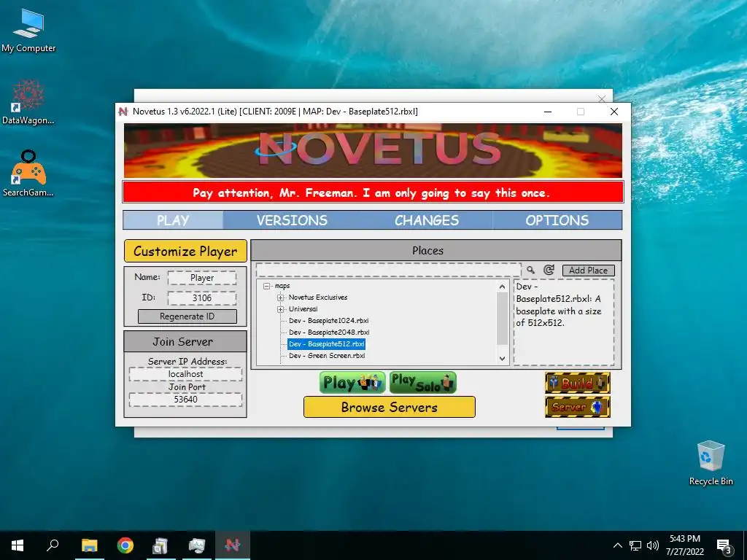Open the DataWagon desktop shortcut
Viewport: 747px width, 560px height.
28,102
